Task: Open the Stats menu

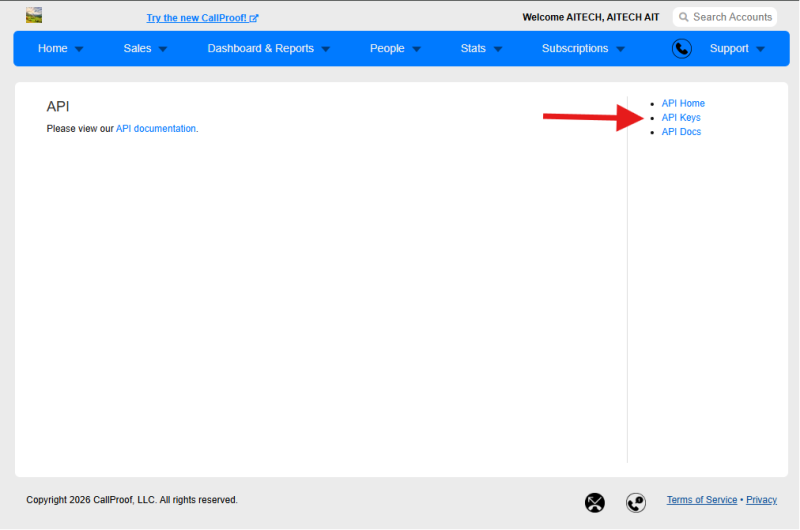Action: [473, 48]
